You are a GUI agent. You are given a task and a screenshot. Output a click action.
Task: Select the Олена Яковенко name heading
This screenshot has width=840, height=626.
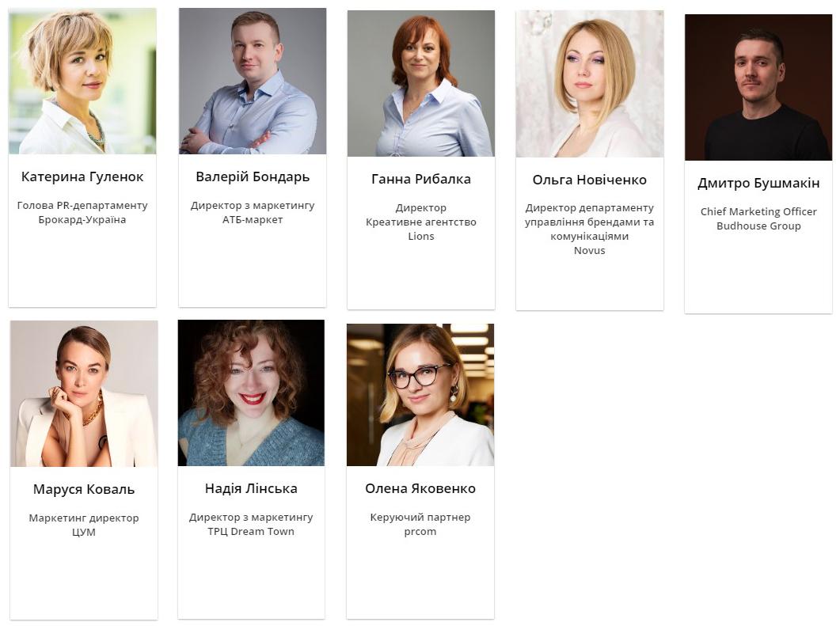(x=420, y=488)
